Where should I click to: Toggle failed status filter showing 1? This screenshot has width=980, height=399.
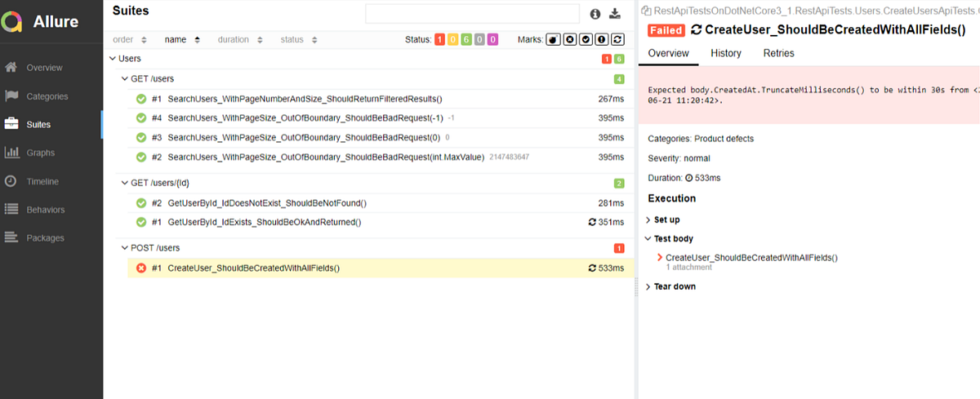[x=439, y=39]
